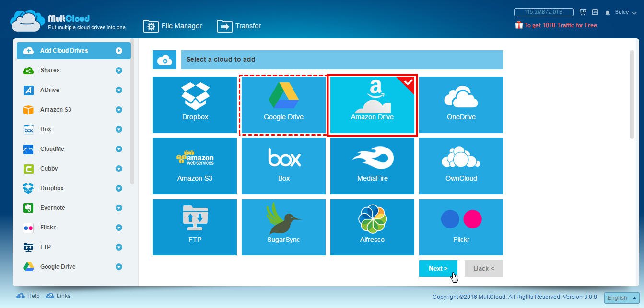The height and width of the screenshot is (308, 644).
Task: Expand the sidebar Dropbox dropdown arrow
Action: (119, 188)
